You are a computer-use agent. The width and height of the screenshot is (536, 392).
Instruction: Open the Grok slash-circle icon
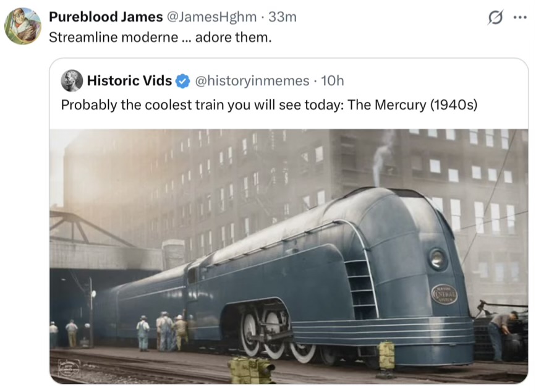coord(495,17)
